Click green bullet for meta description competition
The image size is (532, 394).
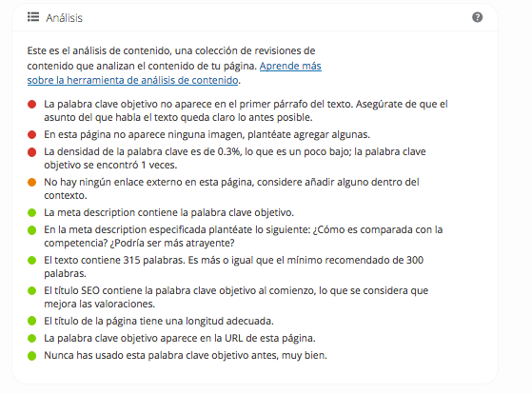pos(32,230)
